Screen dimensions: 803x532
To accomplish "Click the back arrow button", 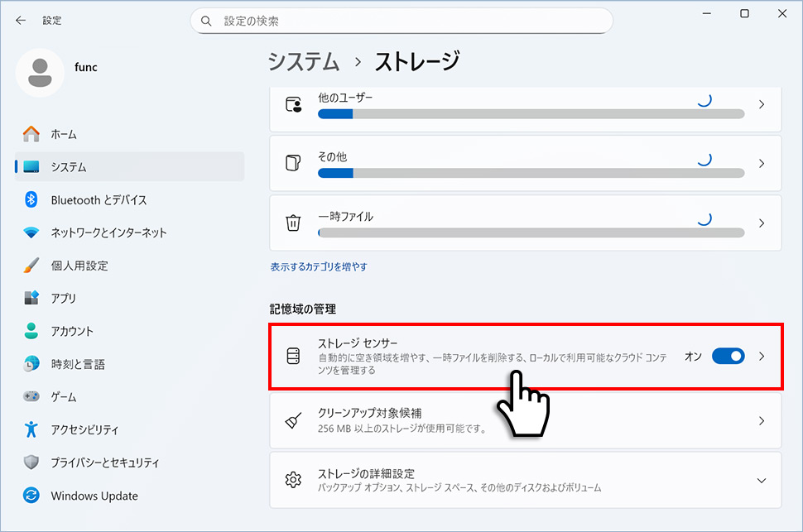I will 20,20.
